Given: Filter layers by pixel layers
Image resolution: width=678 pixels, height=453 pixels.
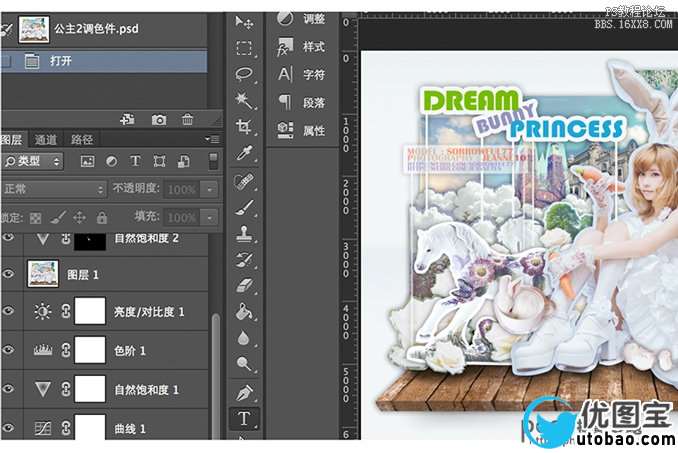Looking at the screenshot, I should 87,161.
